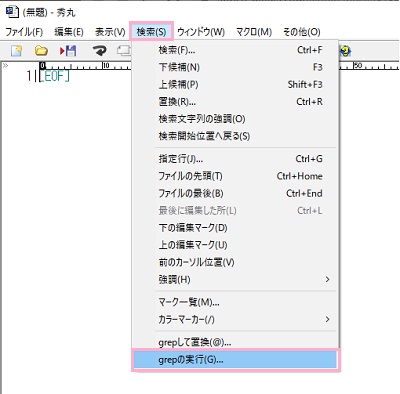Click the Open folder toolbar icon

[41, 51]
